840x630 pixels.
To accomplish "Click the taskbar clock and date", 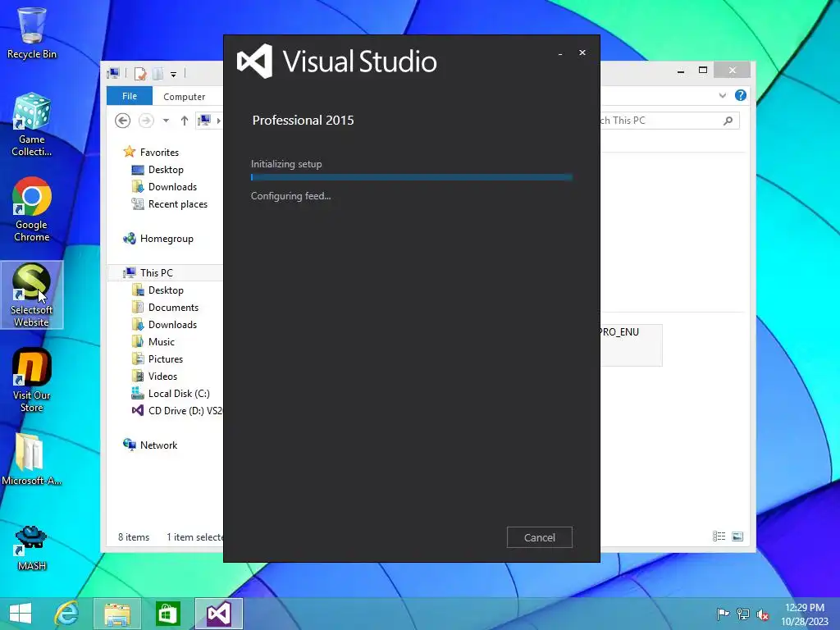I will point(804,614).
